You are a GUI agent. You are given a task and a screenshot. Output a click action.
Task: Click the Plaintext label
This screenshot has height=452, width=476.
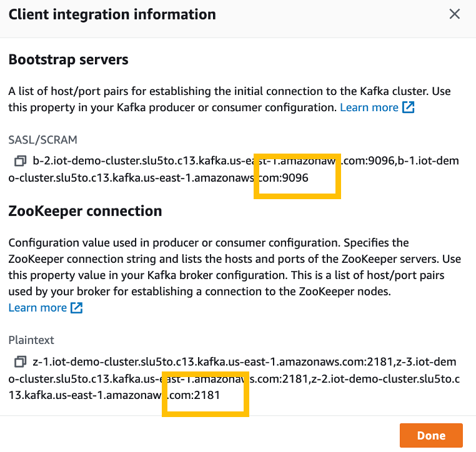(31, 340)
